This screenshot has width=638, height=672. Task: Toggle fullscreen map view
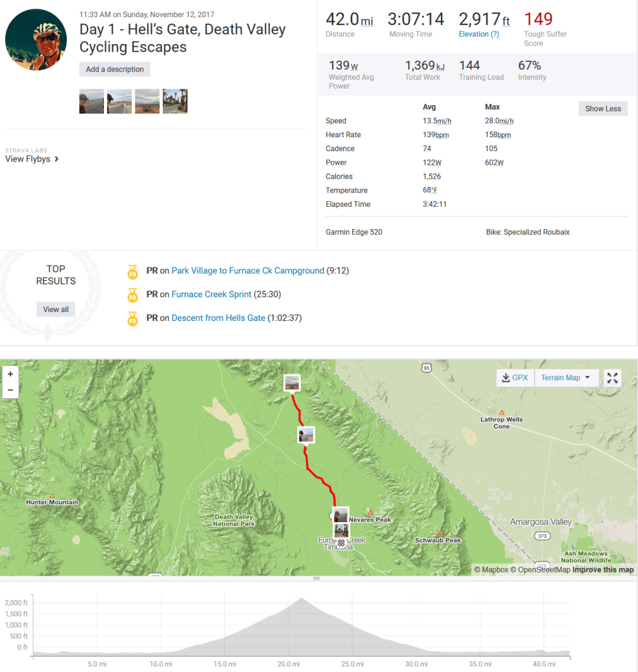click(612, 378)
